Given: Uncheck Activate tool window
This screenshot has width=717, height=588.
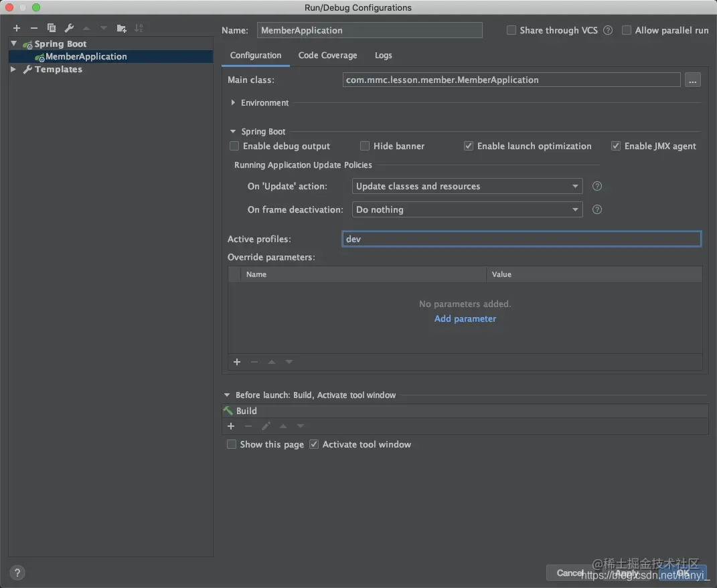Looking at the screenshot, I should click(x=314, y=445).
